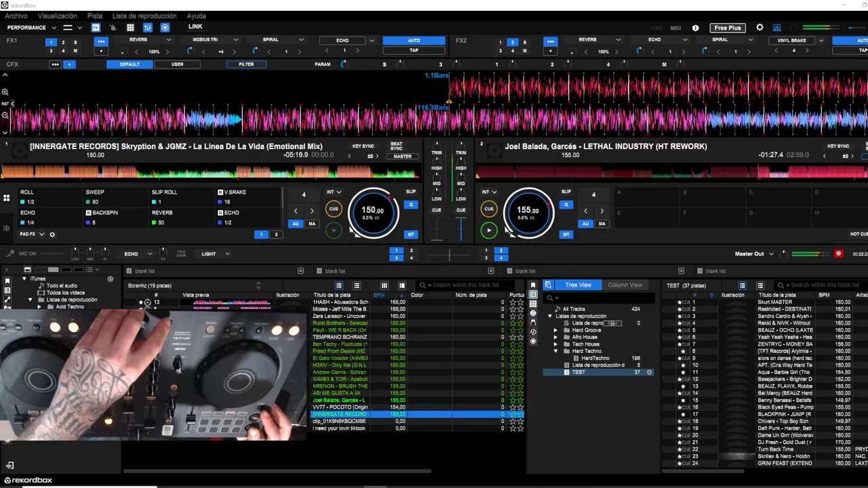868x488 pixels.
Task: Collapse the Hard Techno playlist folder
Action: point(556,351)
